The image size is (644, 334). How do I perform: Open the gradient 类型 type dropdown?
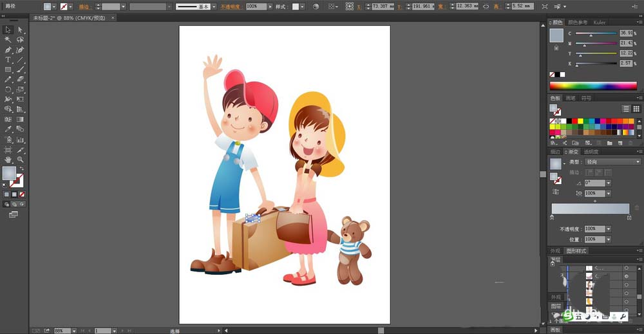pyautogui.click(x=613, y=162)
